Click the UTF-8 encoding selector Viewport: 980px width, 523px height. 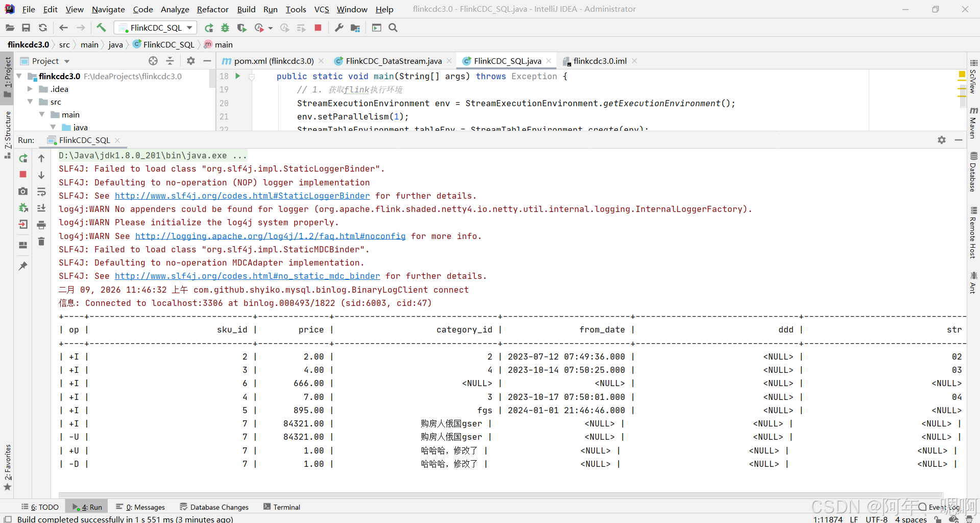coord(876,519)
